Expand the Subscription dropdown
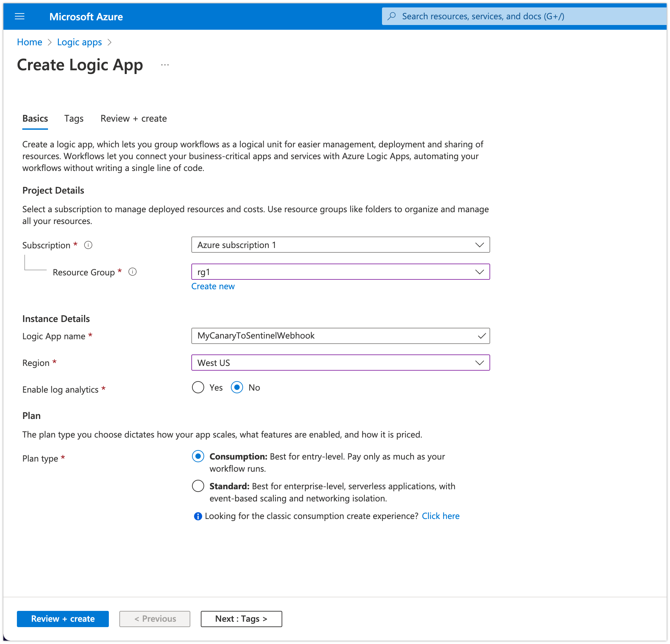670x644 pixels. (x=340, y=245)
